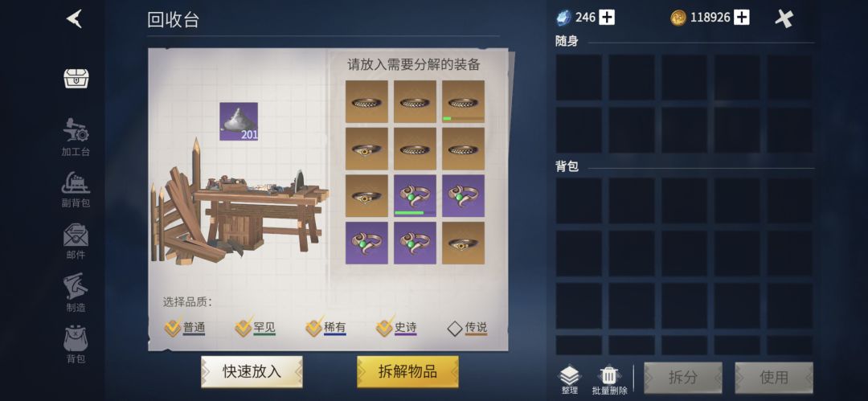Viewport: 868px width, 401px height.
Task: Uncheck the 普通 quality checkbox
Action: pos(173,328)
